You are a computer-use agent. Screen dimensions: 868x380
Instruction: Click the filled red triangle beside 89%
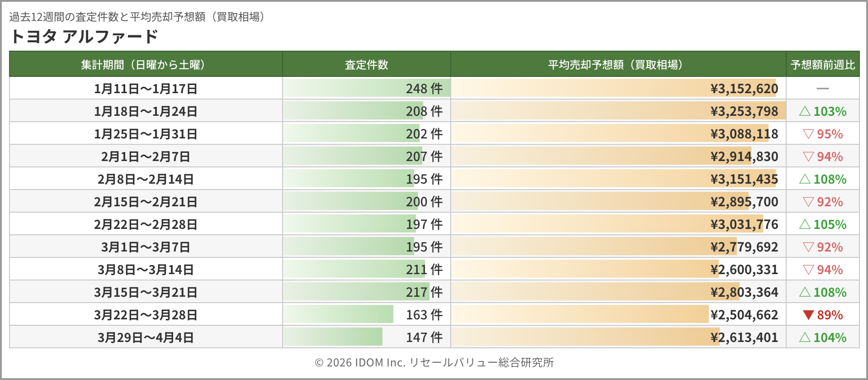click(x=808, y=315)
